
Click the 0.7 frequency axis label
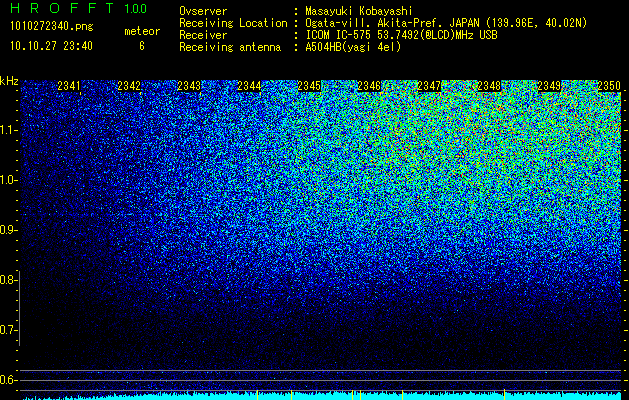(8, 330)
